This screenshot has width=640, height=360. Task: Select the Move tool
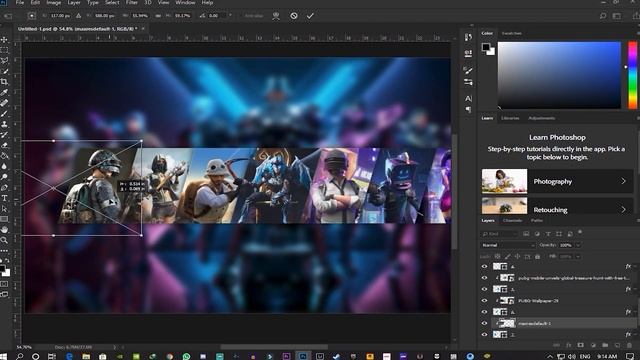(x=4, y=40)
